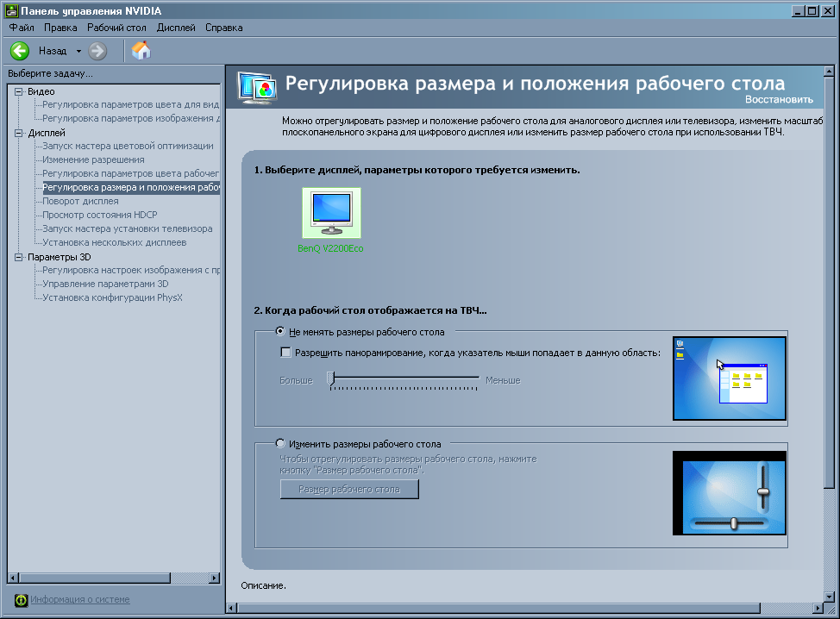840x619 pixels.
Task: Select the BenQ V2200Eco display icon
Action: tap(332, 213)
